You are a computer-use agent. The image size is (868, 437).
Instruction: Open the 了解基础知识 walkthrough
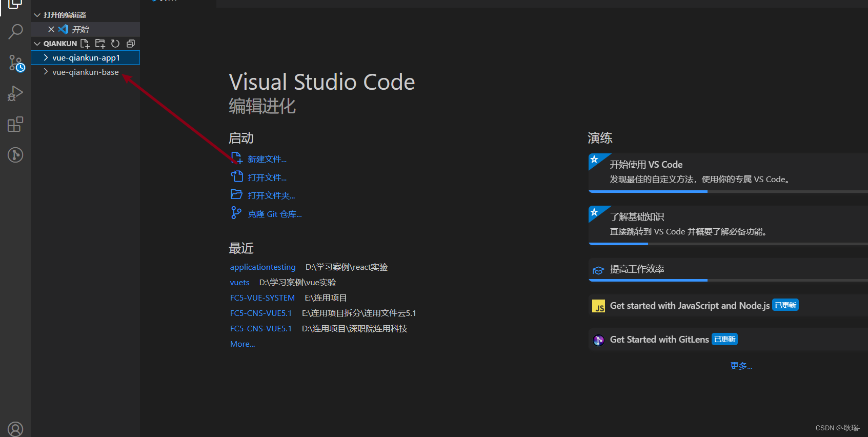pyautogui.click(x=728, y=225)
